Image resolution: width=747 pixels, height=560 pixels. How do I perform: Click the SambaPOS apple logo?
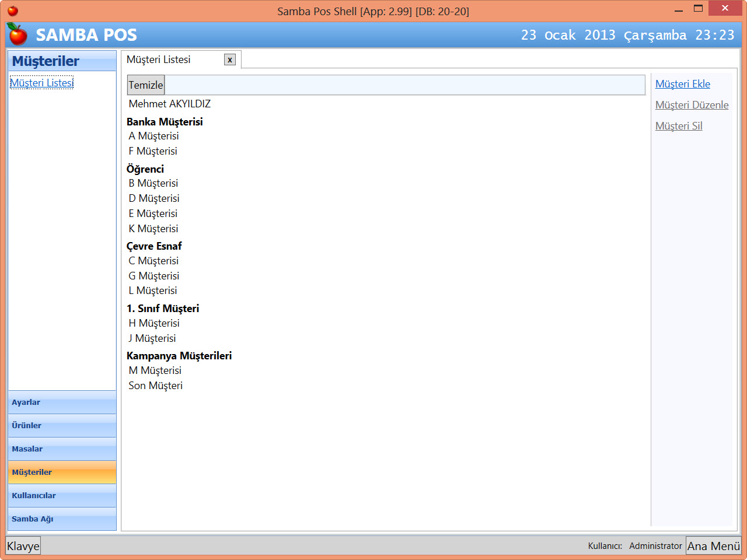pyautogui.click(x=16, y=34)
